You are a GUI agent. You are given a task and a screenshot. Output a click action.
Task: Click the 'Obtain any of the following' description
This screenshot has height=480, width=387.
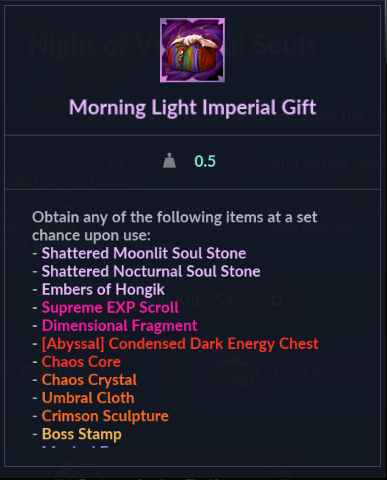(175, 226)
